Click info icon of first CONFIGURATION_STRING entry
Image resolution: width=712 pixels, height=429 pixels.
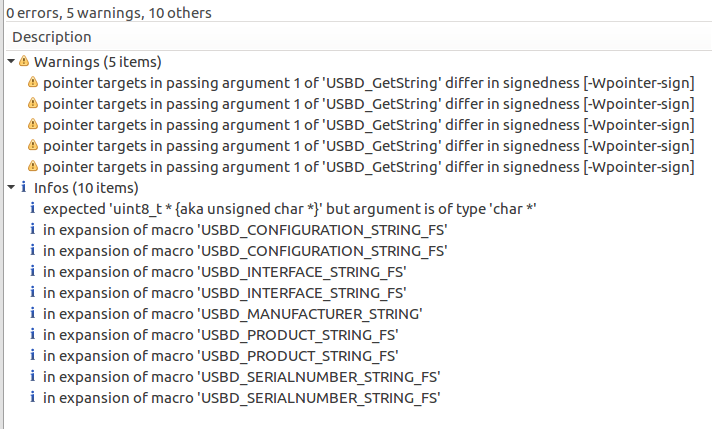click(33, 230)
